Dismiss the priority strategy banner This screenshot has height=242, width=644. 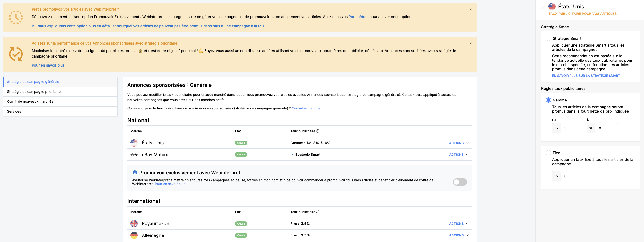point(471,43)
